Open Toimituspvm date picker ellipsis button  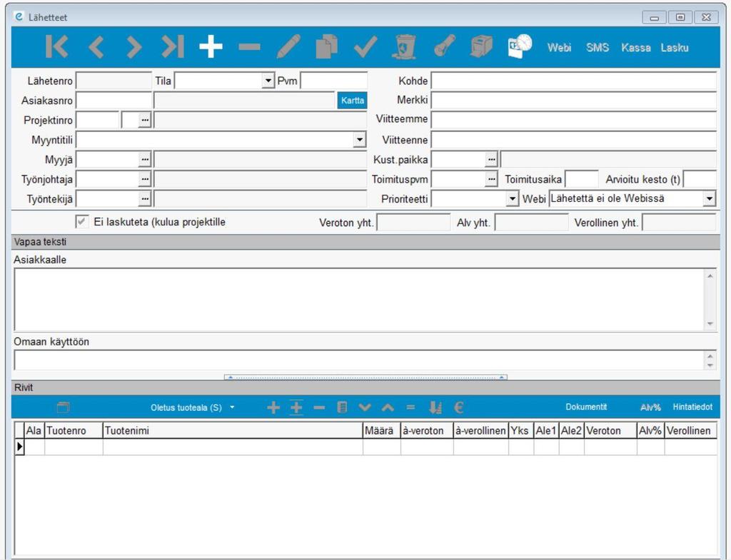point(491,179)
